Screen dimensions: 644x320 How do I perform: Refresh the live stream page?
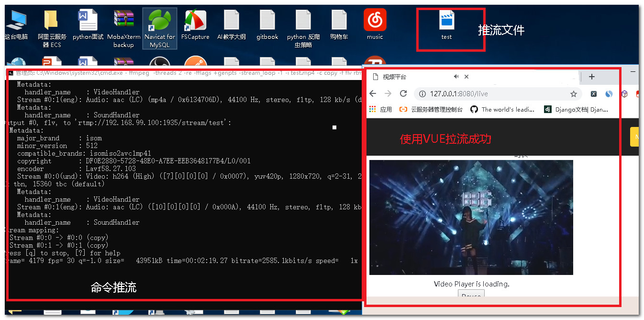tap(403, 93)
